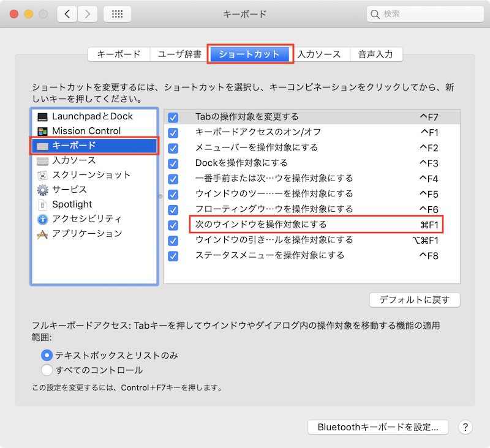Go back with the left chevron button
490x448 pixels.
(x=67, y=14)
